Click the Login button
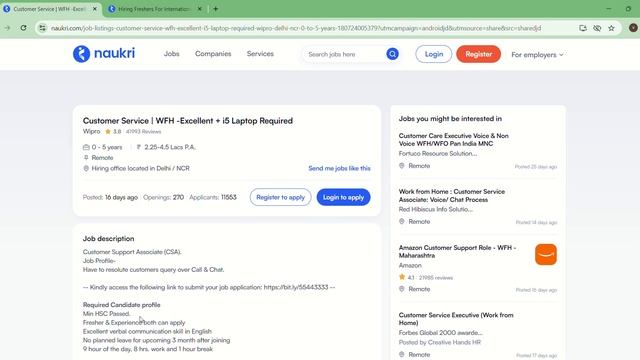This screenshot has width=640, height=360. [x=433, y=54]
